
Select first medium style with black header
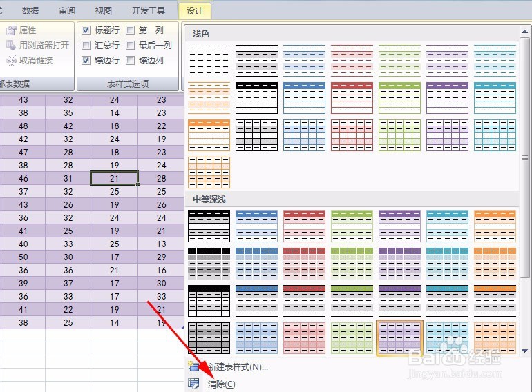209,226
